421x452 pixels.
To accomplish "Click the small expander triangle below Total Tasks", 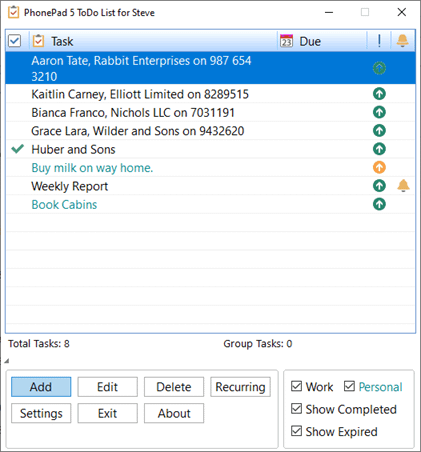I will [7, 361].
